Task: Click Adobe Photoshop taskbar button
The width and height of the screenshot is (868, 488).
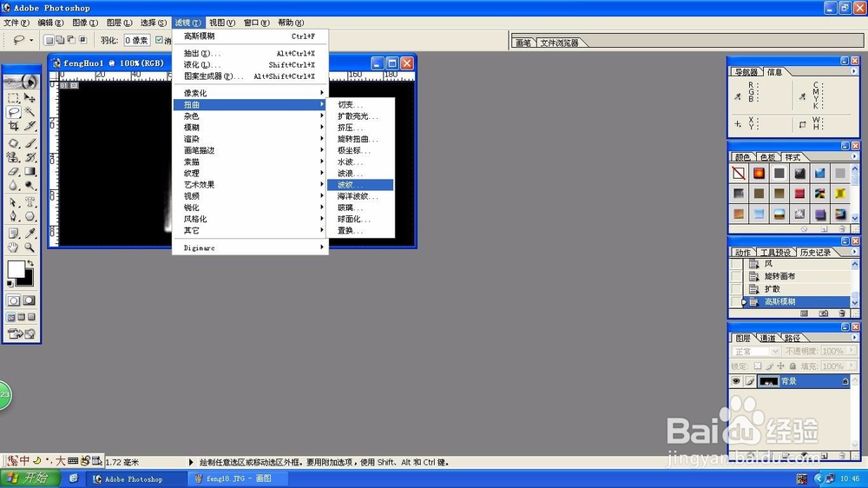Action: [x=136, y=478]
